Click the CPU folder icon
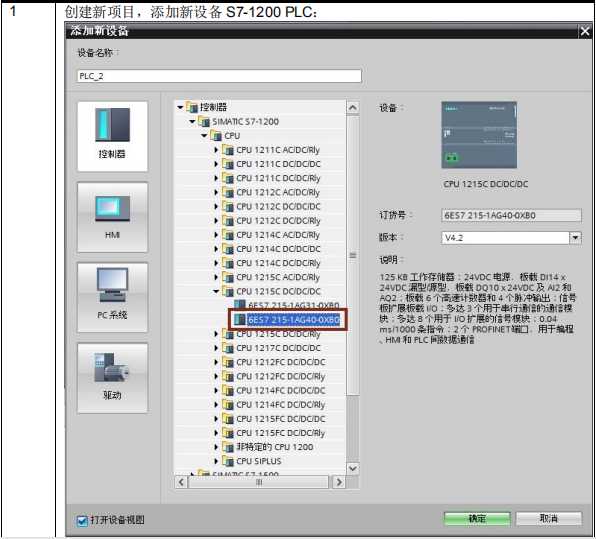The height and width of the screenshot is (539, 596). [216, 136]
